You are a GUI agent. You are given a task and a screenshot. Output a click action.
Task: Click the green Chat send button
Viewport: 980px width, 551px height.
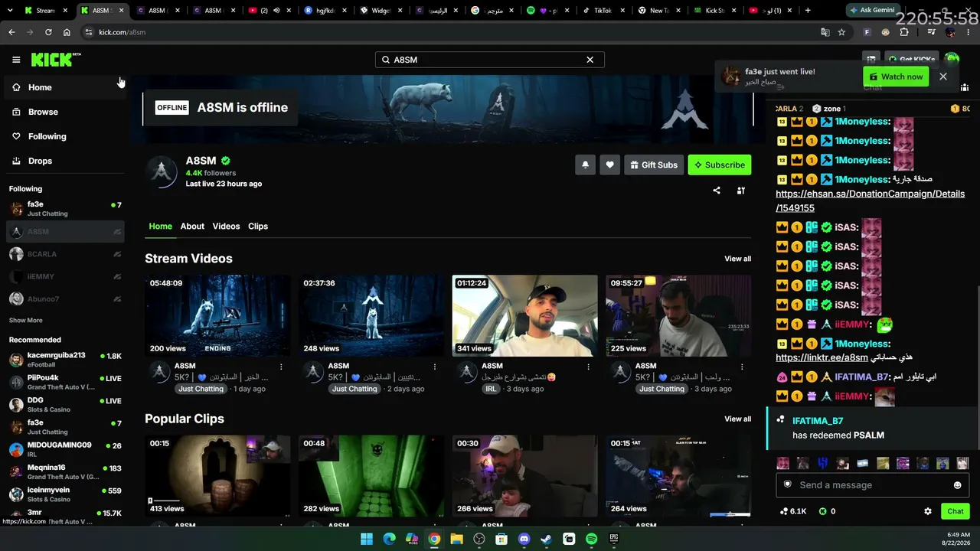coord(955,511)
